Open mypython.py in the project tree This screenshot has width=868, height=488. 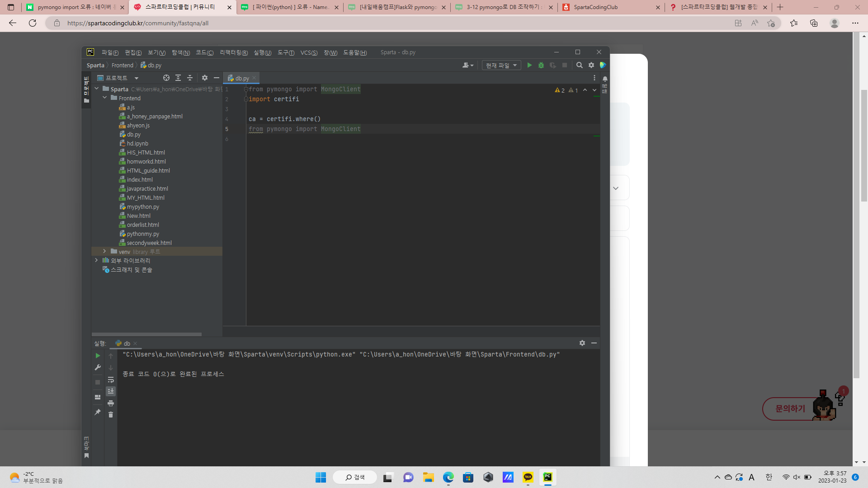(x=143, y=206)
